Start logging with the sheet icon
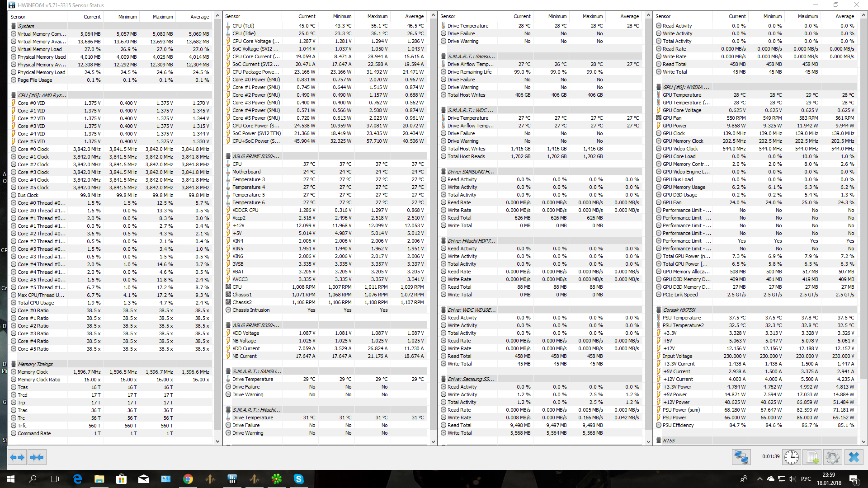The height and width of the screenshot is (488, 868). (x=812, y=457)
